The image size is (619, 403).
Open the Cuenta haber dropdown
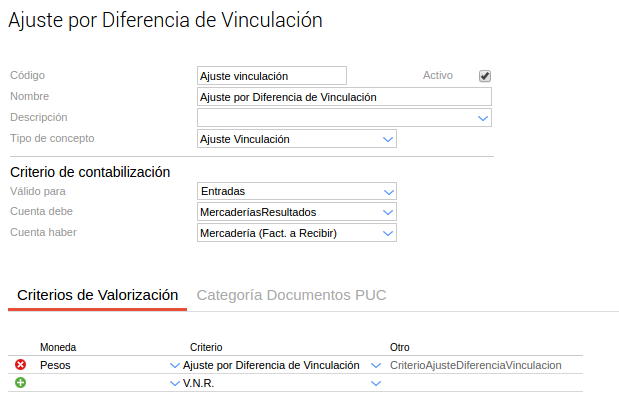[x=388, y=233]
